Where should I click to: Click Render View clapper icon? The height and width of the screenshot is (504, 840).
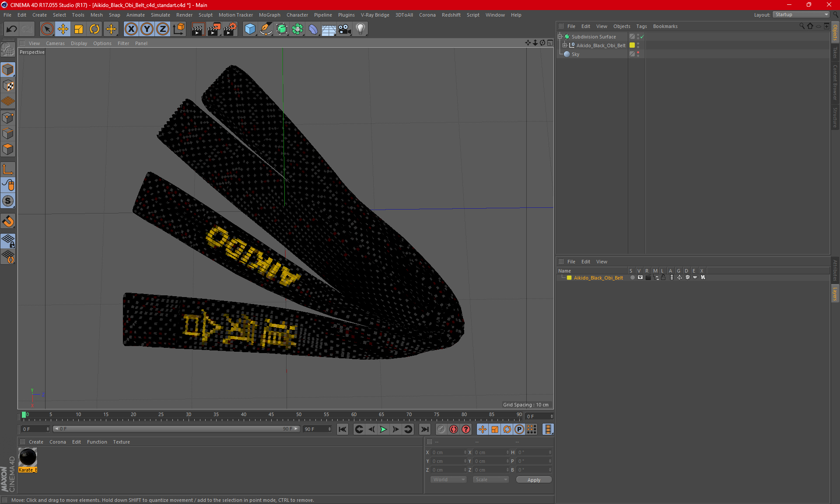point(198,29)
